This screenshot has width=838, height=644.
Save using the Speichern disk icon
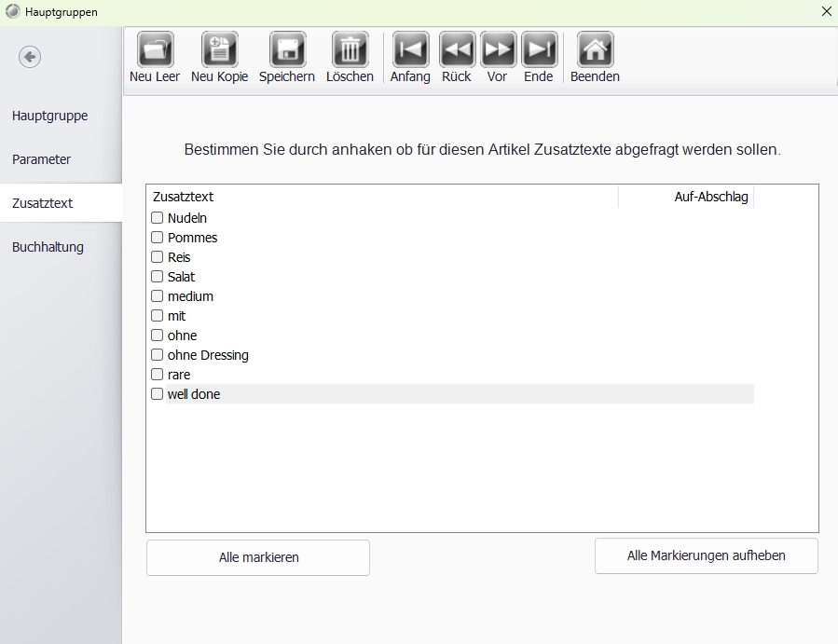(x=287, y=49)
